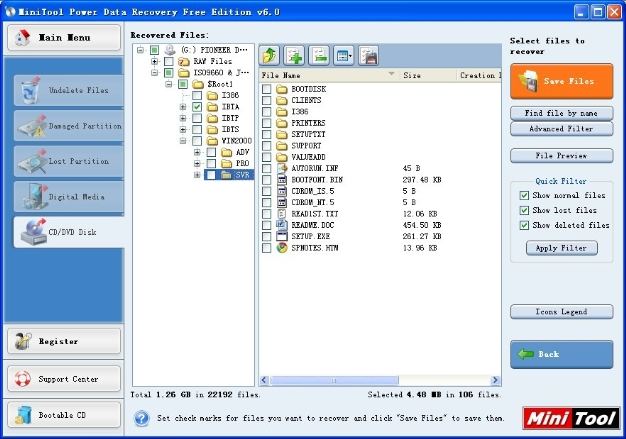Collapse the WIN2000 tree node
The width and height of the screenshot is (626, 439).
coord(183,141)
